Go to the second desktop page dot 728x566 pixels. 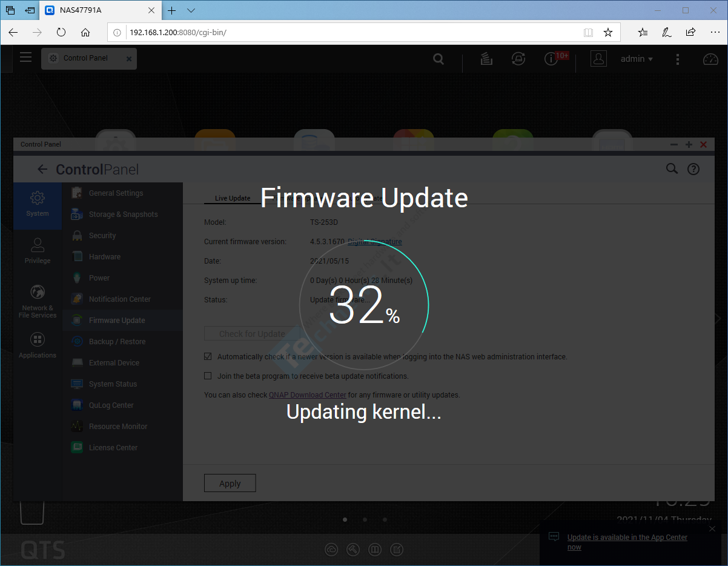[365, 519]
